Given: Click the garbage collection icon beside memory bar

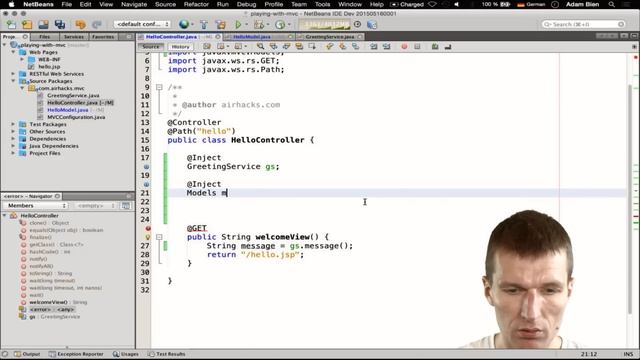Looking at the screenshot, I should [357, 24].
